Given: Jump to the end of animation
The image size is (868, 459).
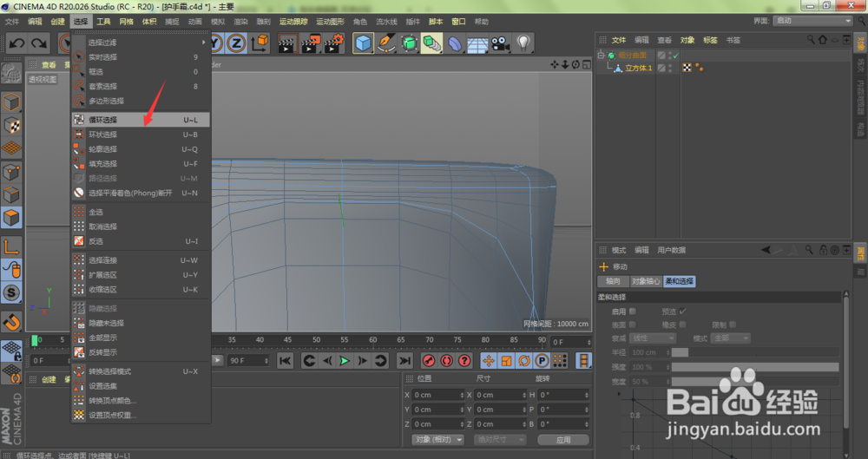Looking at the screenshot, I should click(x=404, y=360).
